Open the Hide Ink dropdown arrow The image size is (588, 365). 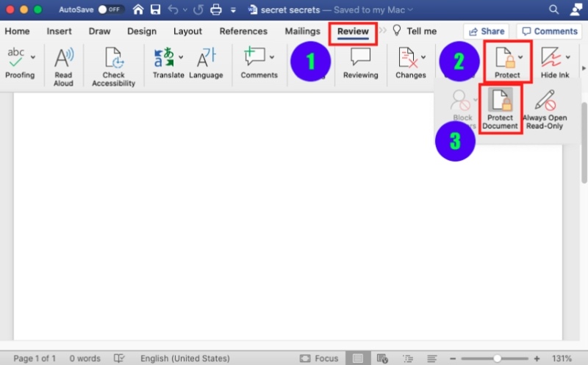(x=567, y=57)
